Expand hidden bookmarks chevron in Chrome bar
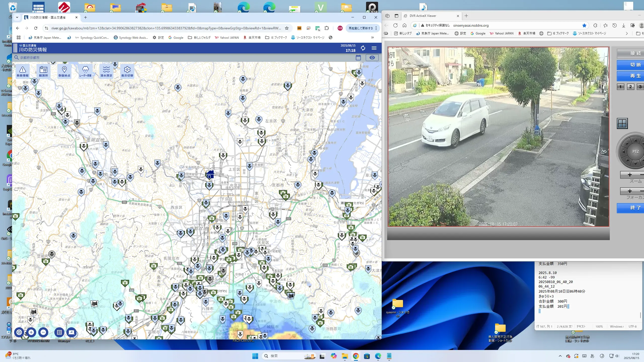This screenshot has height=362, width=644. [372, 37]
